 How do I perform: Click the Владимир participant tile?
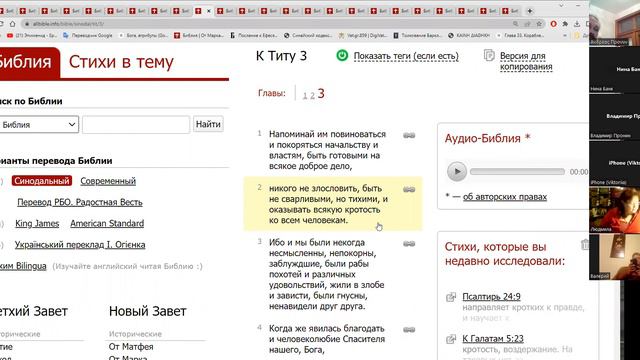click(x=614, y=116)
